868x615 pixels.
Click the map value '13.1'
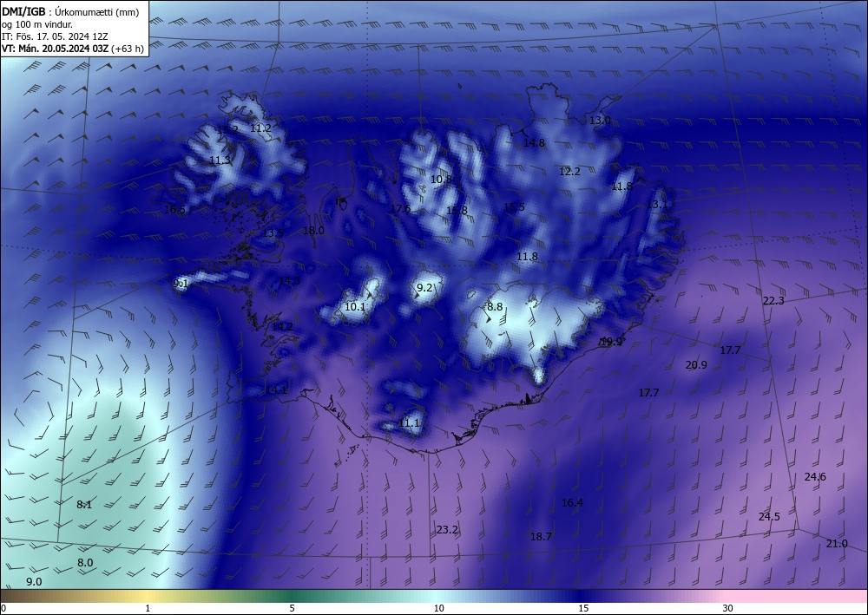(x=657, y=205)
